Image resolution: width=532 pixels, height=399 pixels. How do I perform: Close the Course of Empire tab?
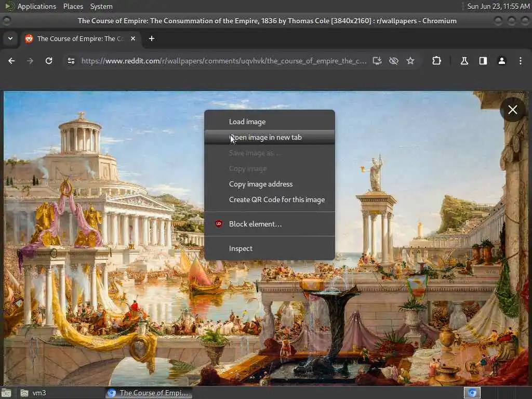pyautogui.click(x=133, y=38)
